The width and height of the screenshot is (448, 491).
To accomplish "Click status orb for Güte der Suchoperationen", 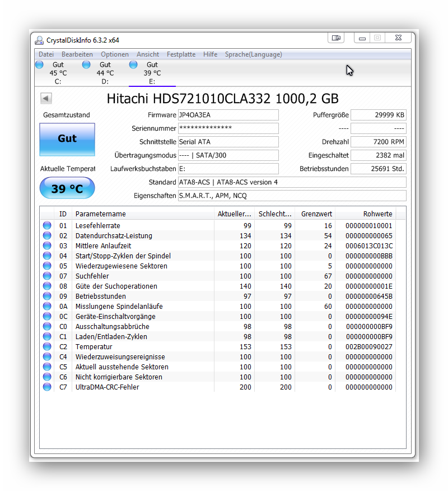I will pyautogui.click(x=47, y=286).
